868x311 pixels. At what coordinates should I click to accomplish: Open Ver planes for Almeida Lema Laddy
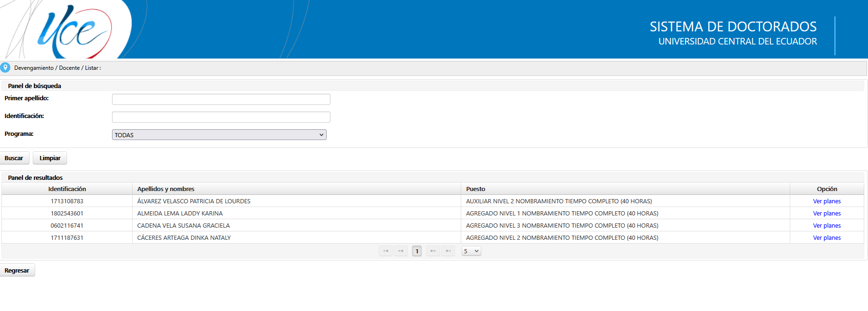pyautogui.click(x=827, y=213)
